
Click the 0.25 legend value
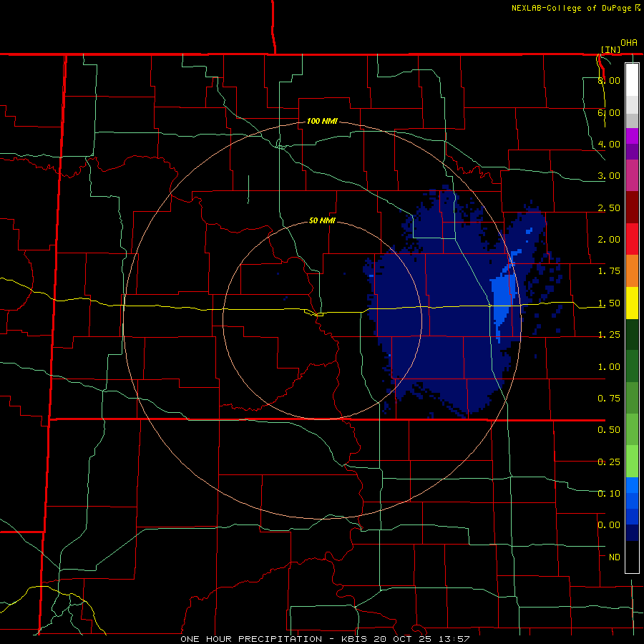(x=609, y=462)
